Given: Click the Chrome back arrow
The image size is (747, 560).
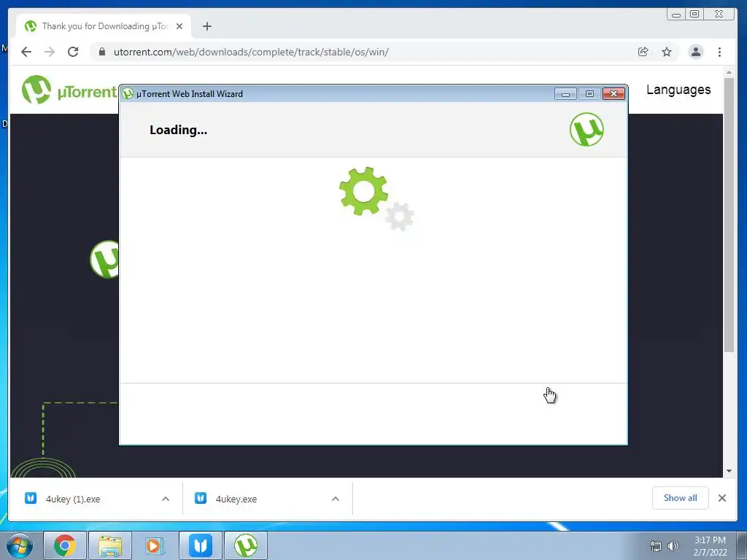Looking at the screenshot, I should 26,52.
